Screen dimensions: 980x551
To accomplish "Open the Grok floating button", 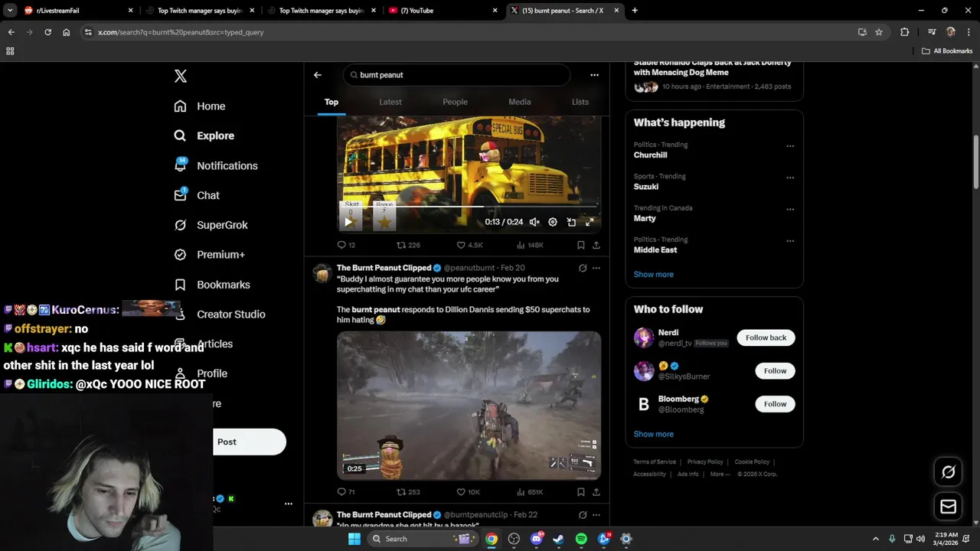I will [x=948, y=472].
